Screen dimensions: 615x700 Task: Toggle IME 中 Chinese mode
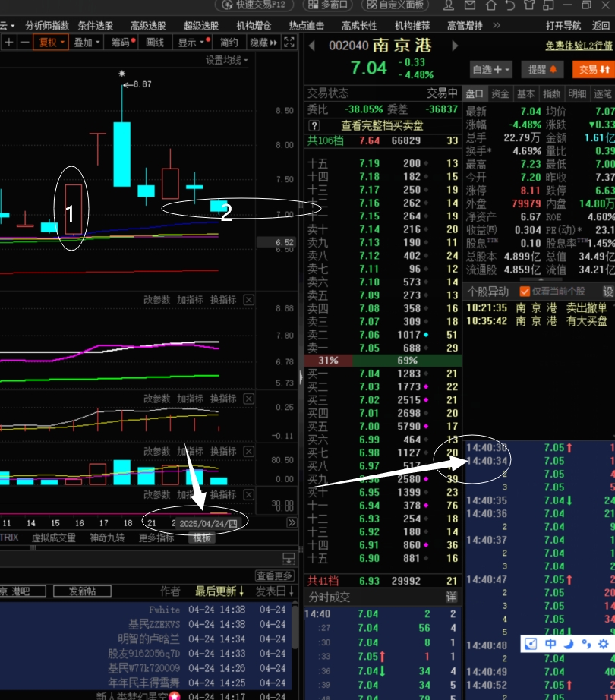pyautogui.click(x=550, y=644)
